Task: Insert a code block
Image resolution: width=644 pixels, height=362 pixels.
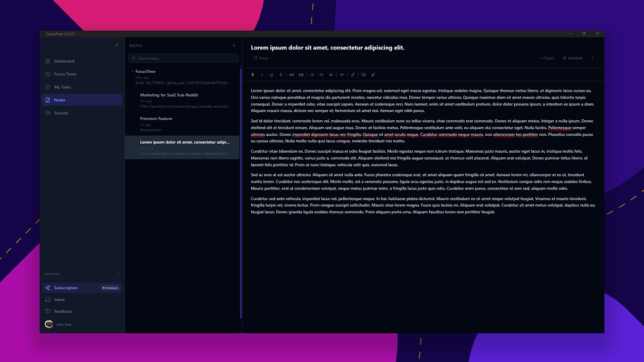Action: click(x=342, y=75)
